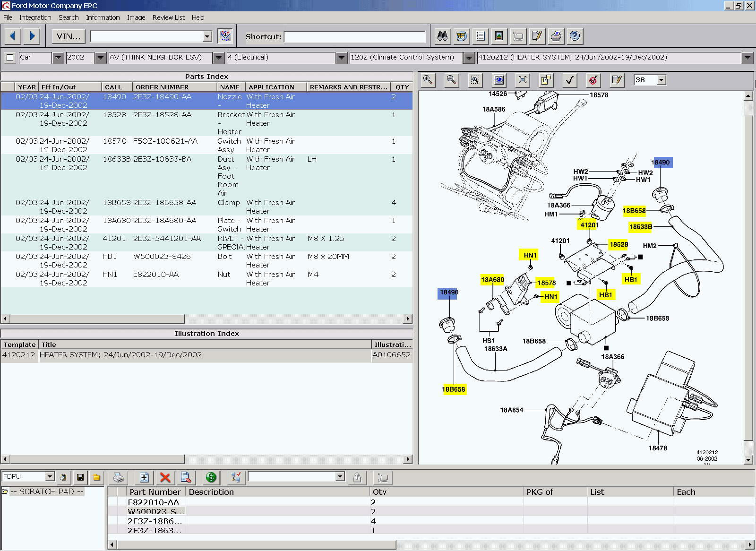Sort by ORDER NUMBER column header

[174, 87]
